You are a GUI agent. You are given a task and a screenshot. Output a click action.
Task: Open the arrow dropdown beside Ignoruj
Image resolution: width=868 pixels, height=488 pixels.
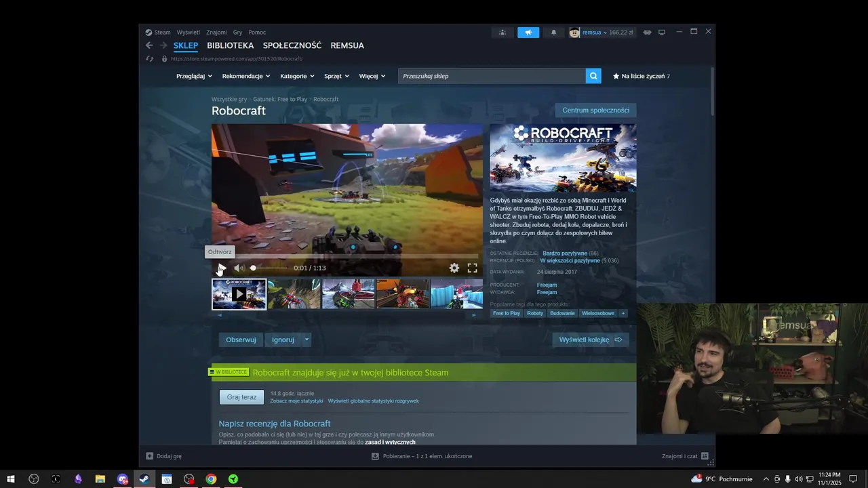tap(307, 340)
